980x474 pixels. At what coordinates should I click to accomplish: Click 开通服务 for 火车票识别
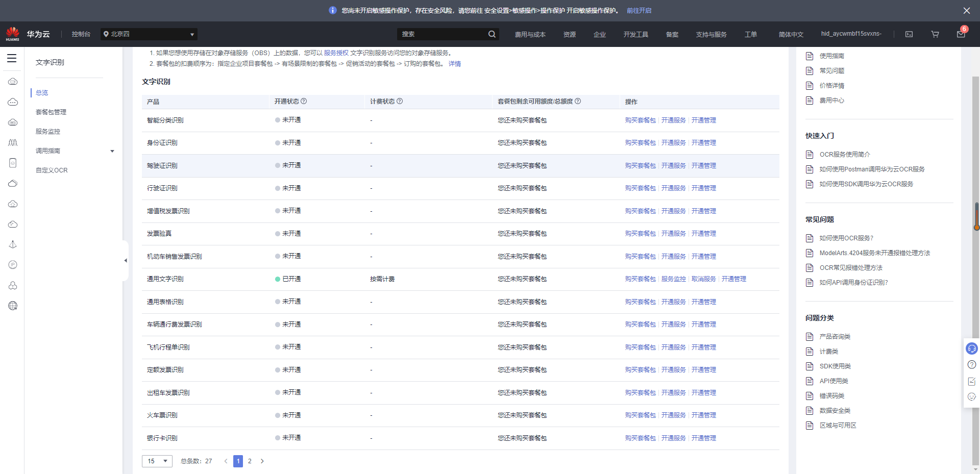coord(673,415)
